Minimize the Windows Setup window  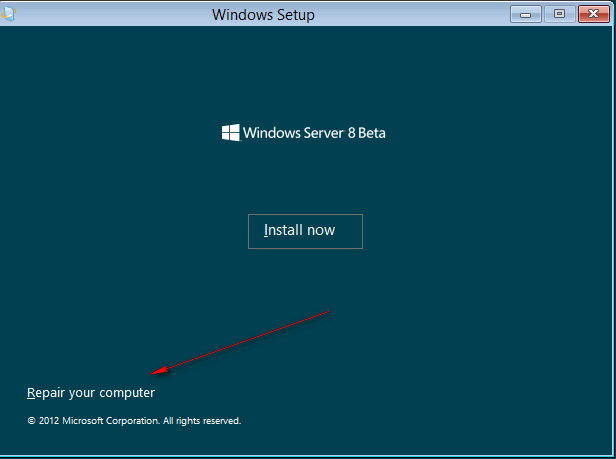[528, 14]
